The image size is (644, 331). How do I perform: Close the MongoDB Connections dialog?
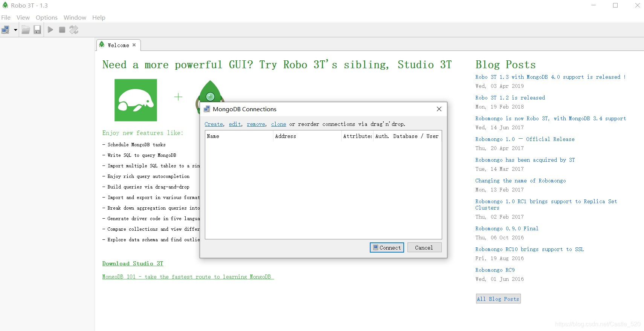pyautogui.click(x=439, y=109)
